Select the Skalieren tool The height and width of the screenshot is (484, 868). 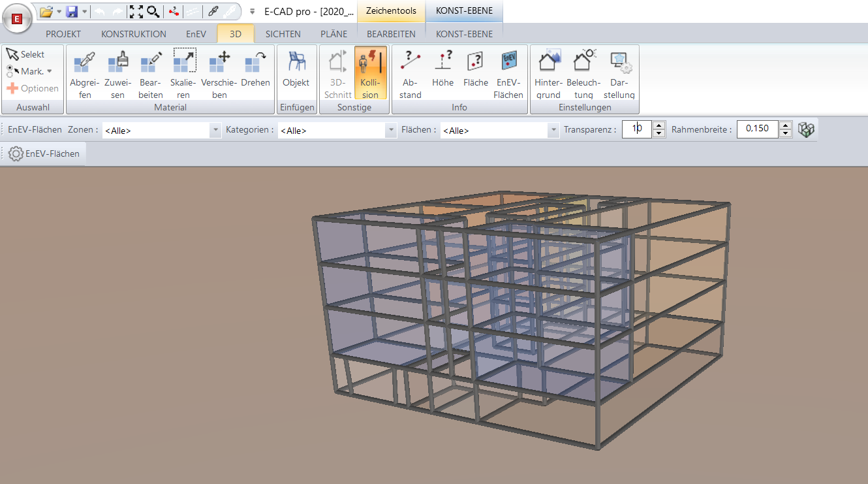[x=183, y=72]
